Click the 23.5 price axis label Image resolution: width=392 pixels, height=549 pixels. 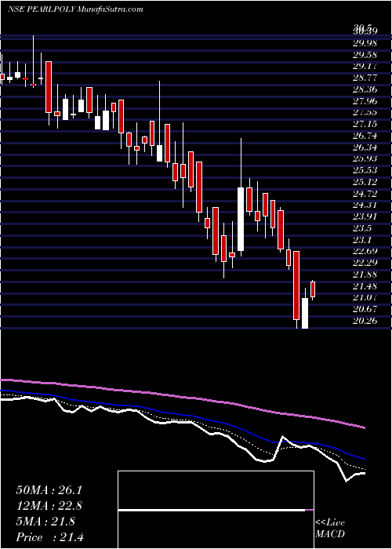pyautogui.click(x=363, y=228)
